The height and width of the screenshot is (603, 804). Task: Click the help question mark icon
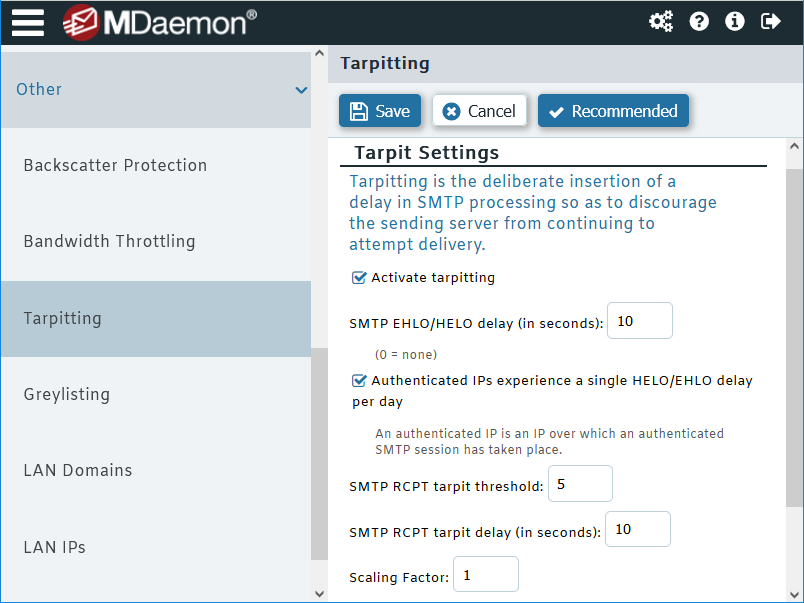click(699, 21)
